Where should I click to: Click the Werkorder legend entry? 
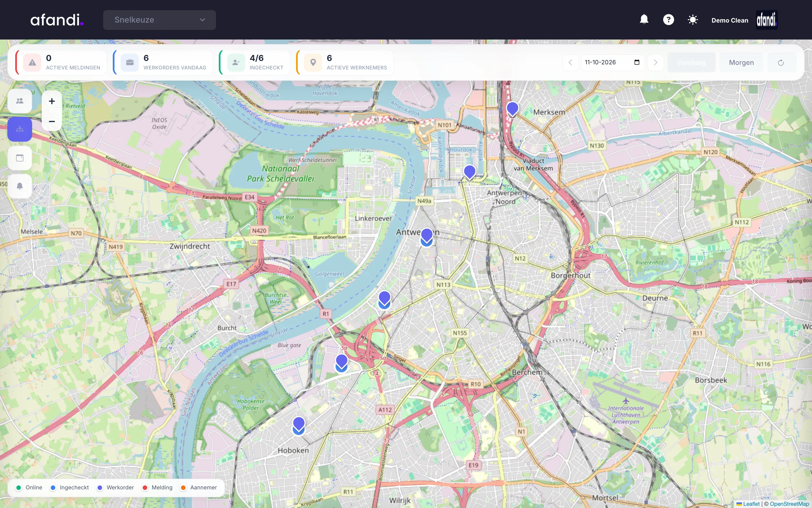(x=115, y=487)
